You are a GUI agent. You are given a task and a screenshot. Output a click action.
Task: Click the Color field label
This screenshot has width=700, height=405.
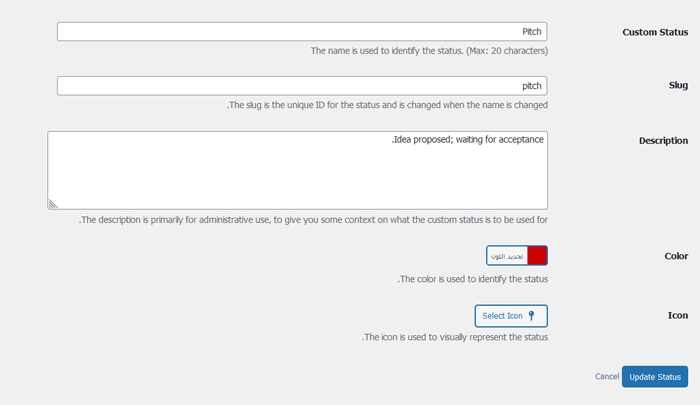(x=676, y=256)
